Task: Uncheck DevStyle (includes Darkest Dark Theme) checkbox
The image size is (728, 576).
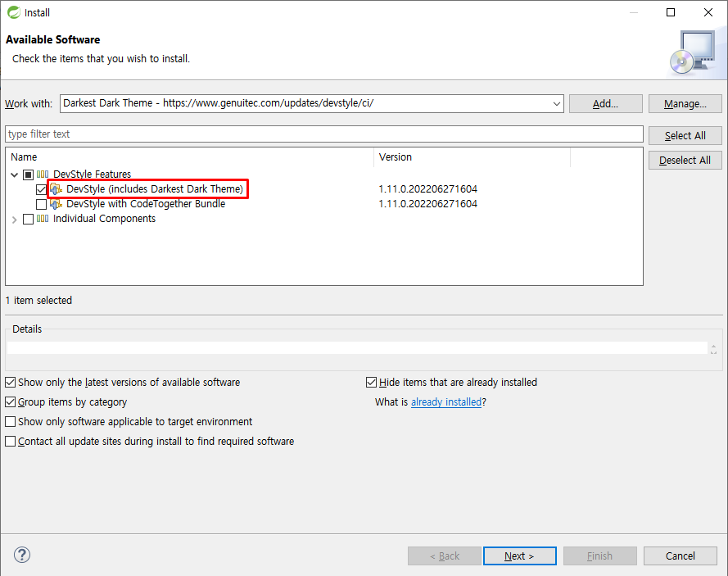Action: pos(41,189)
